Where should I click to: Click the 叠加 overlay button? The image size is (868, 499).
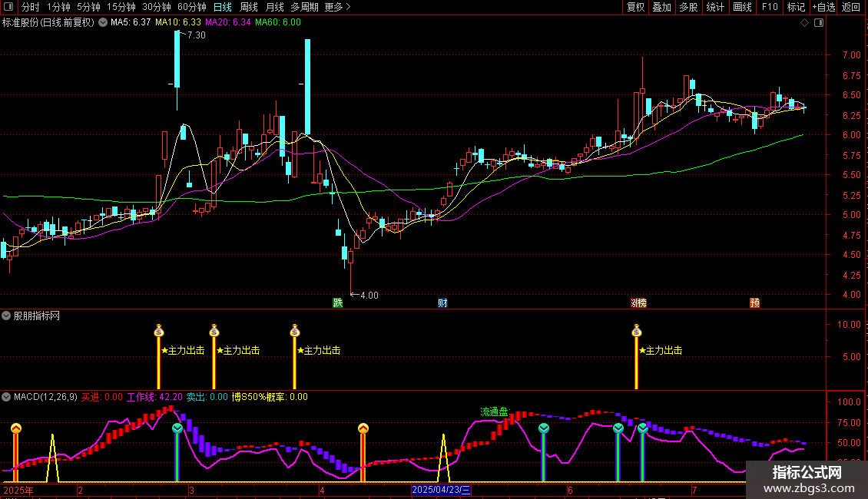pos(662,7)
